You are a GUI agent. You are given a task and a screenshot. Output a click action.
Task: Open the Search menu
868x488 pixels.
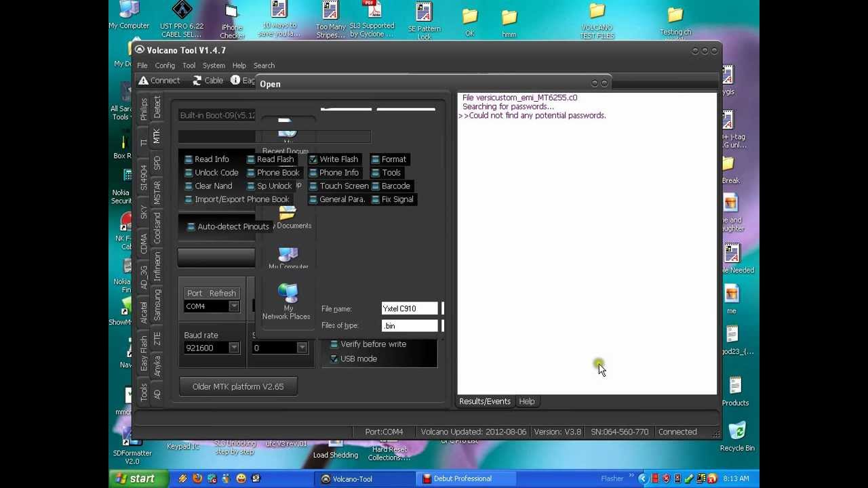point(264,66)
